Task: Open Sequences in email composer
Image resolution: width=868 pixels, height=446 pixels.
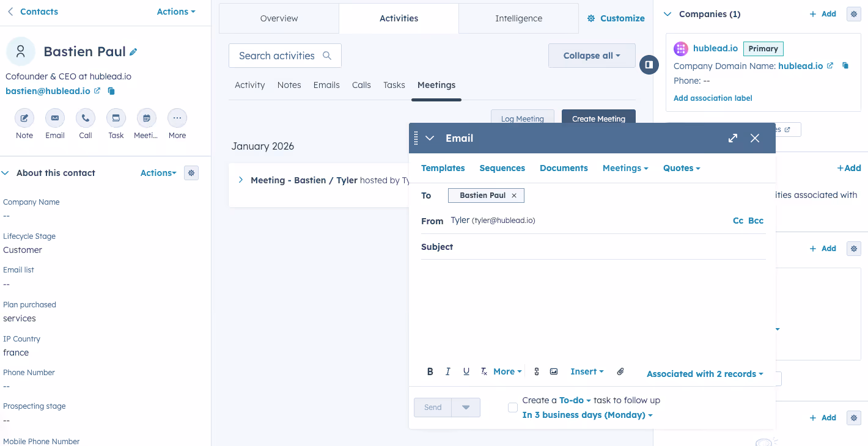Action: pos(502,168)
